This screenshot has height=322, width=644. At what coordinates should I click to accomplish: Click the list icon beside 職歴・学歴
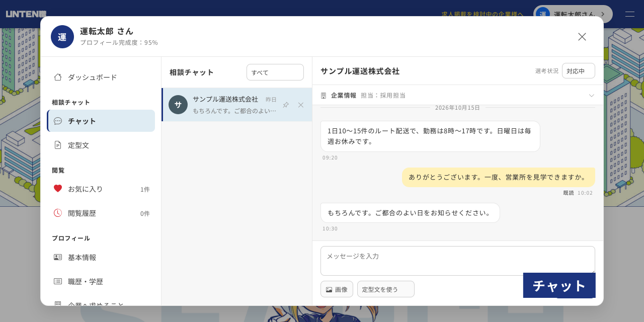coord(58,281)
